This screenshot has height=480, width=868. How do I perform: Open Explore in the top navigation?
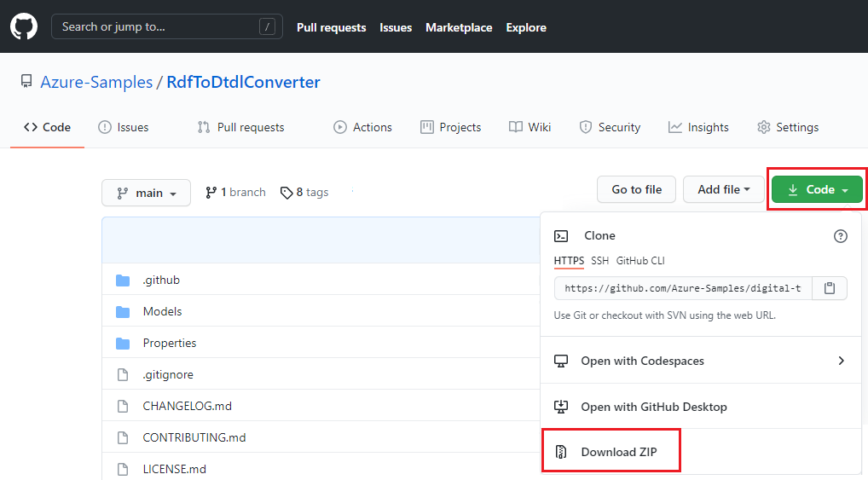[x=526, y=27]
